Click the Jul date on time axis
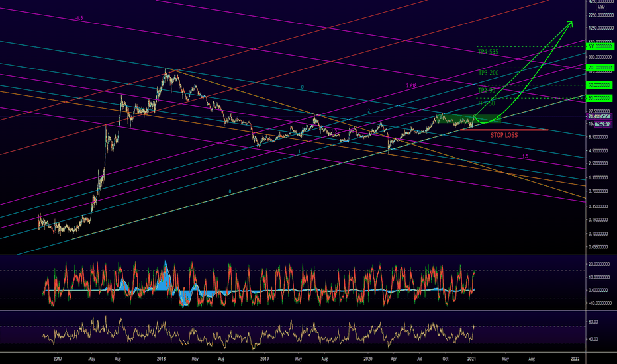This screenshot has width=617, height=364. (x=420, y=359)
